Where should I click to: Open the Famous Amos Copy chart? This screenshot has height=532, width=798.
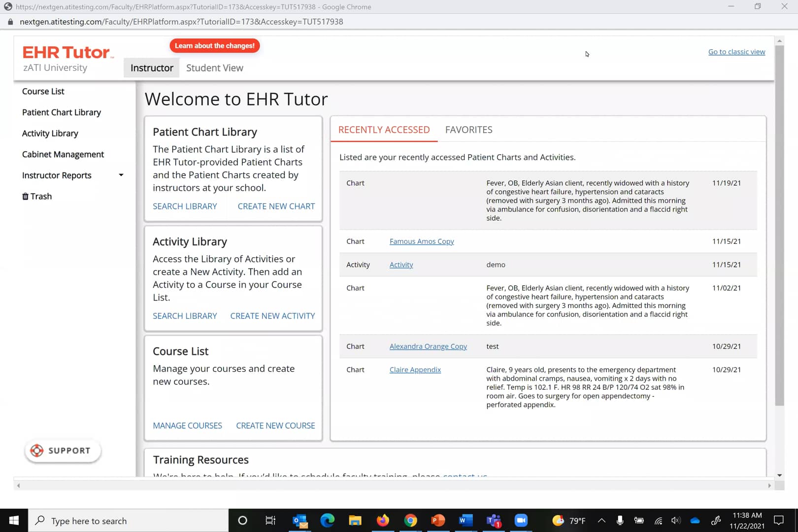[421, 241]
